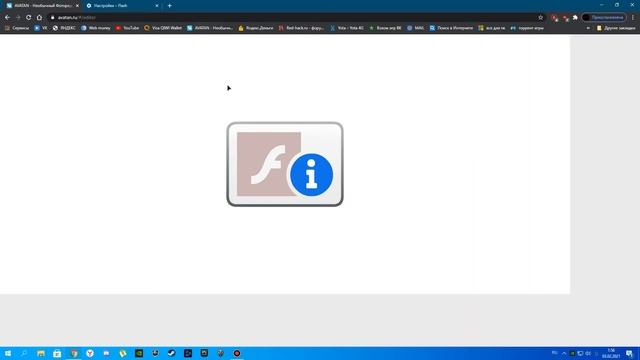Close the AVATAN tab
This screenshot has width=640, height=360.
coord(77,6)
